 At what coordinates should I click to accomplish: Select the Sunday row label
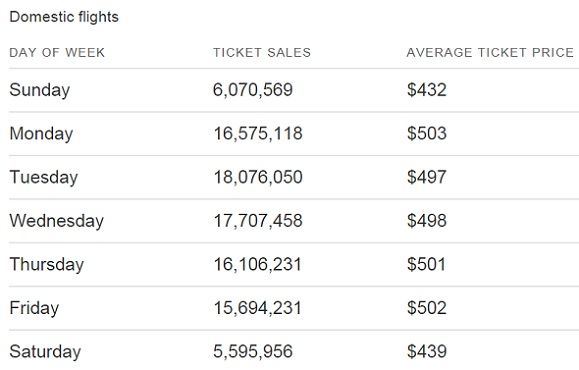[x=40, y=90]
